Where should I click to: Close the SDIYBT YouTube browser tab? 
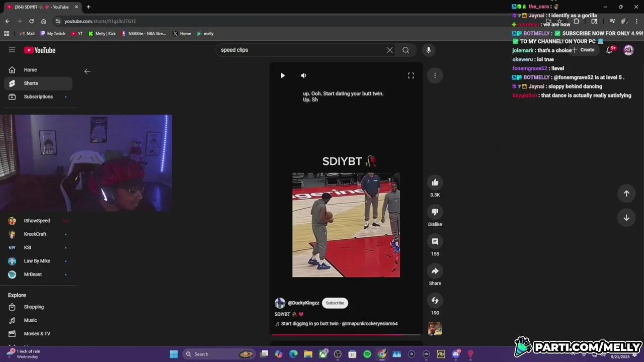pos(76,7)
